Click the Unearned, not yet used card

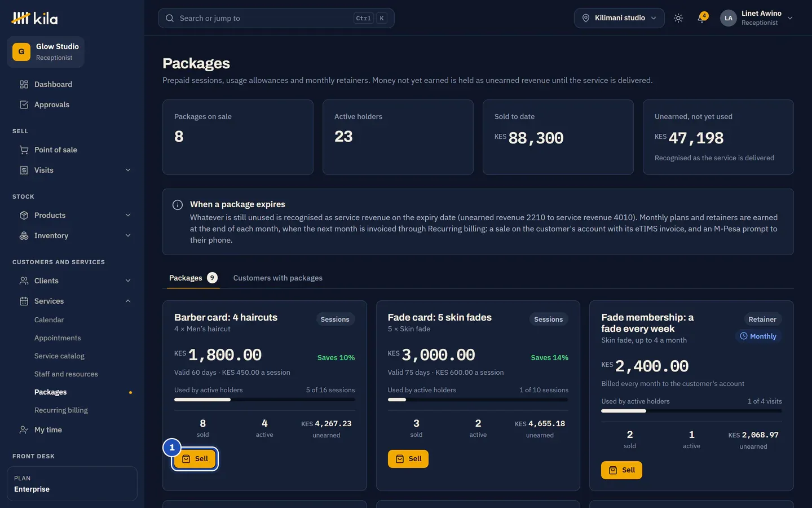(x=718, y=137)
